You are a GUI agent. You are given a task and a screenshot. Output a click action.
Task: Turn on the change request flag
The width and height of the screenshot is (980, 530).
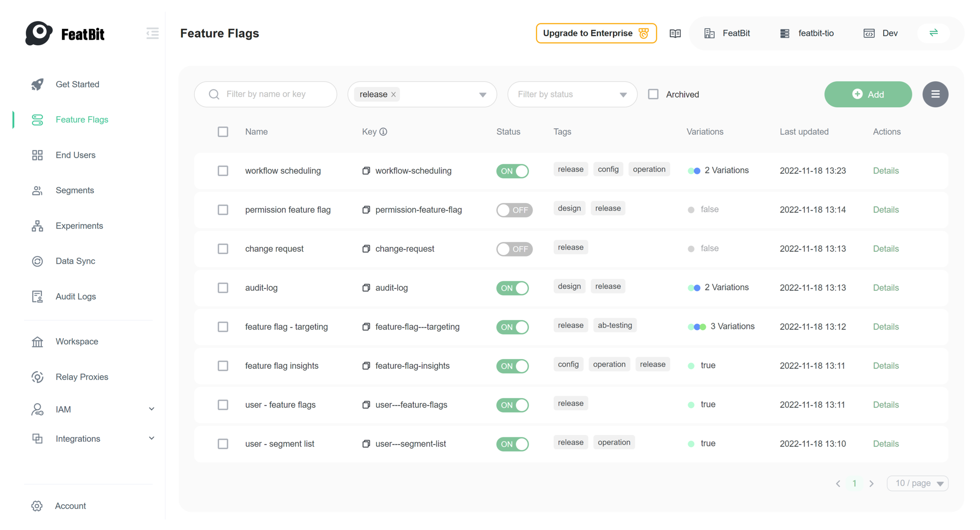[x=514, y=249]
